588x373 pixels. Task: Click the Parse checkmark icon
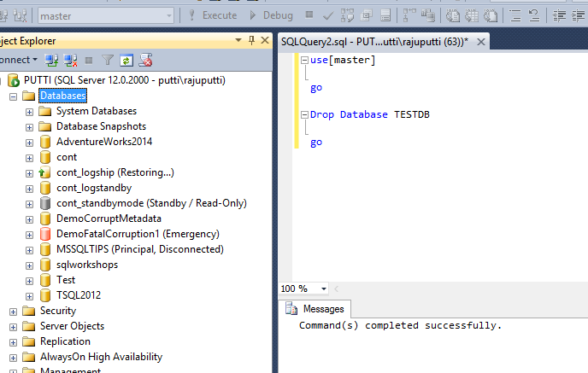pyautogui.click(x=328, y=15)
